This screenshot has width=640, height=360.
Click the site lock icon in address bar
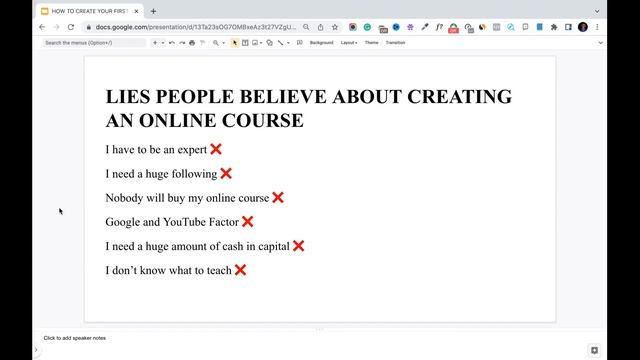tap(89, 27)
